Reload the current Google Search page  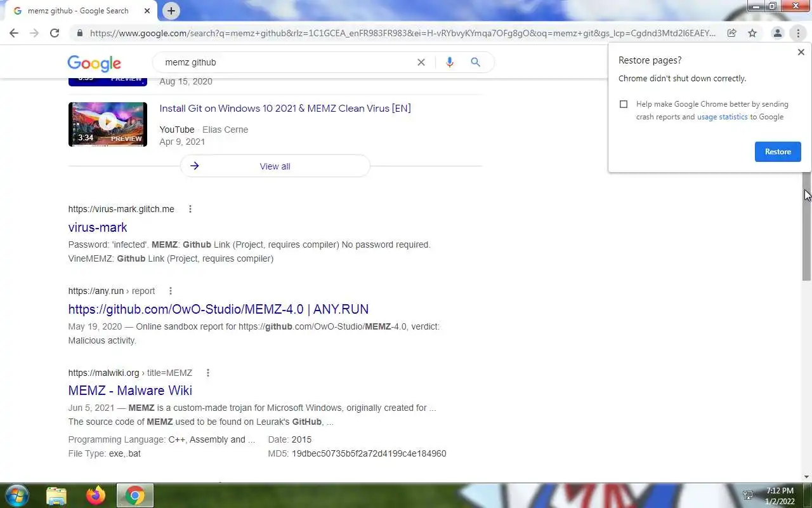click(x=55, y=33)
